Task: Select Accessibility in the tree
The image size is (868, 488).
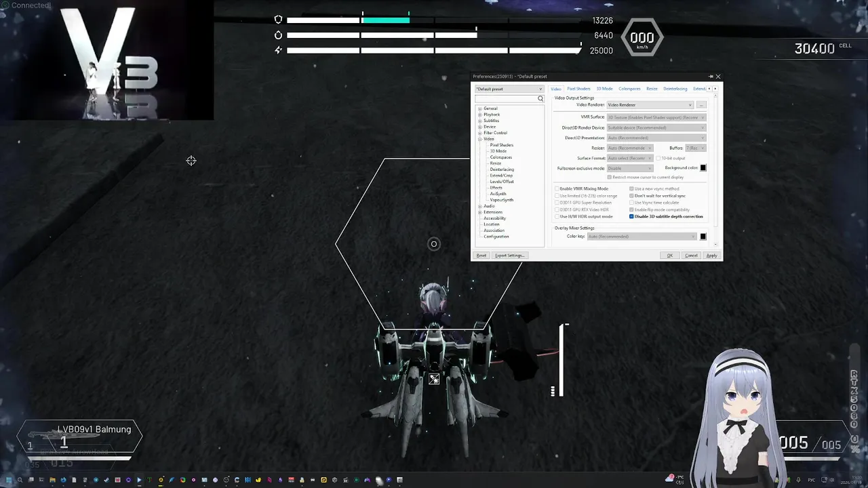Action: [495, 218]
